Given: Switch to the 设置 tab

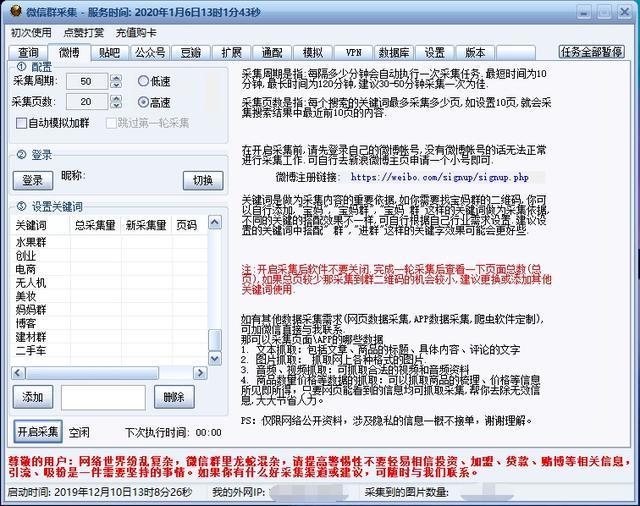Looking at the screenshot, I should 435,53.
